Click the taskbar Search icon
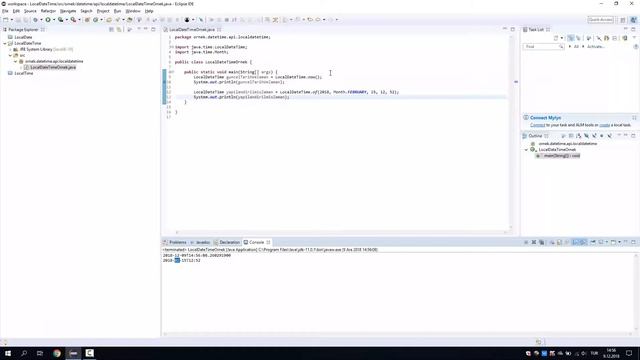This screenshot has height=360, width=640. click(24, 353)
